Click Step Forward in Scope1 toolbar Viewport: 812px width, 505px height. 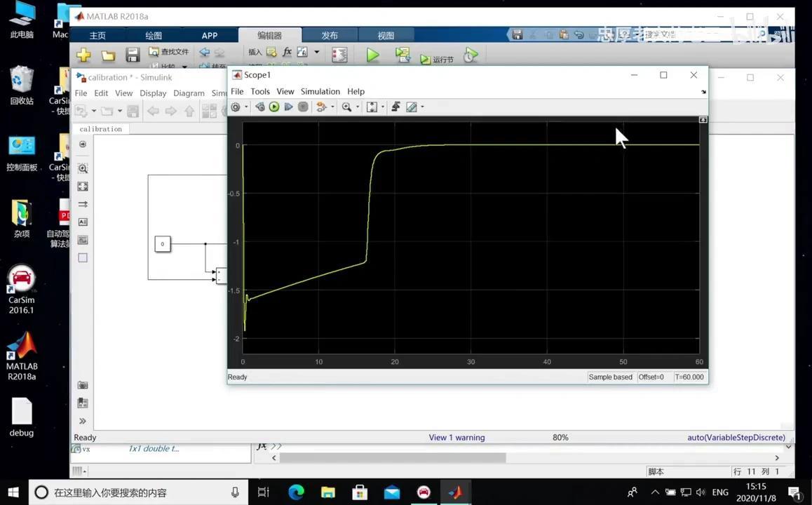click(288, 107)
